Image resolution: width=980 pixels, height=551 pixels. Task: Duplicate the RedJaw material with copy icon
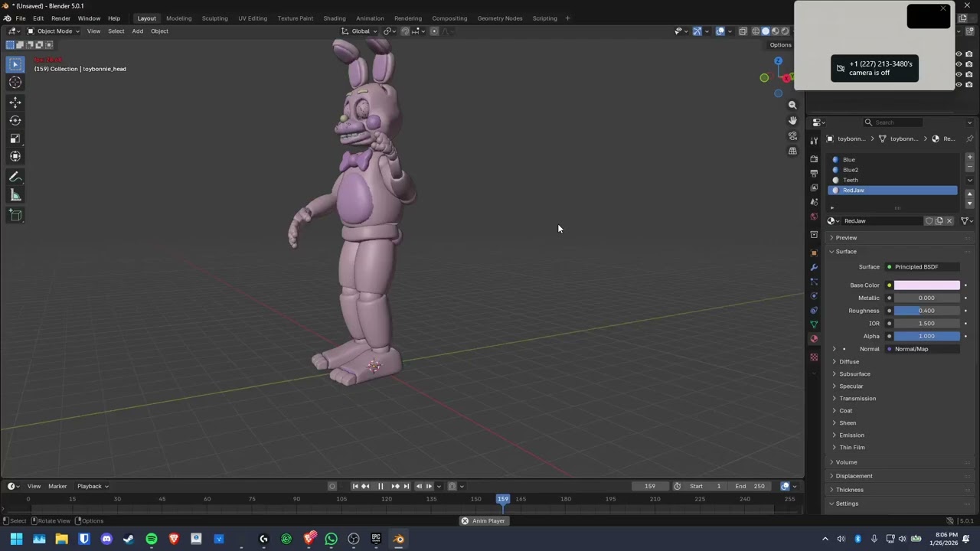coord(939,221)
